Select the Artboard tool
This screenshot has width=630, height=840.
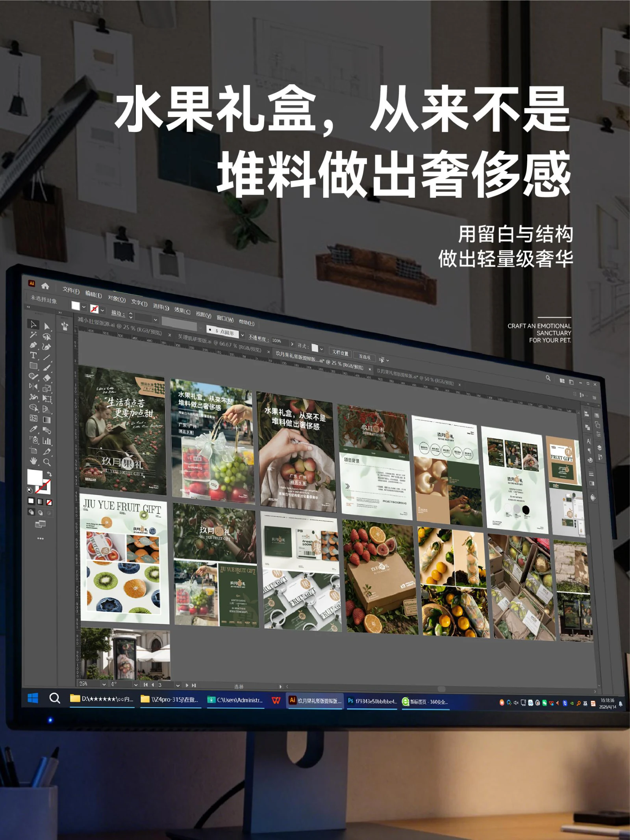(33, 450)
